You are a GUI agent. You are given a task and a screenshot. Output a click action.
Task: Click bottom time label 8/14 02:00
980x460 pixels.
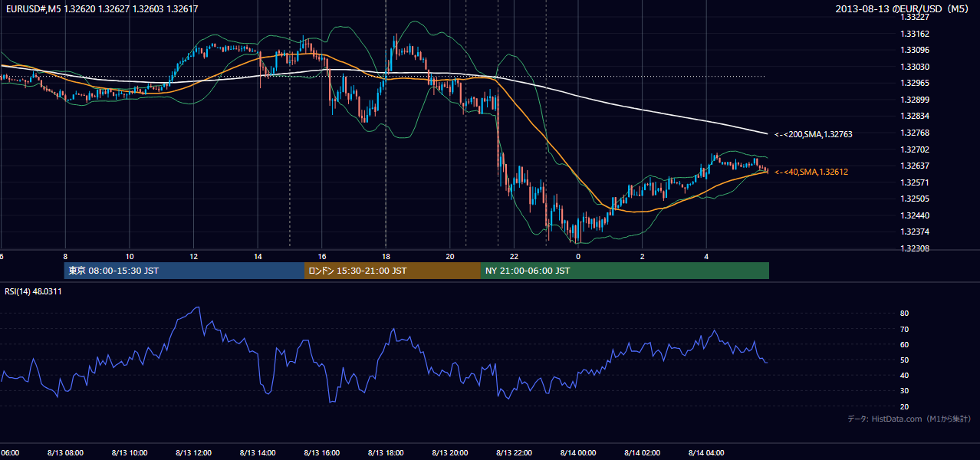click(643, 453)
